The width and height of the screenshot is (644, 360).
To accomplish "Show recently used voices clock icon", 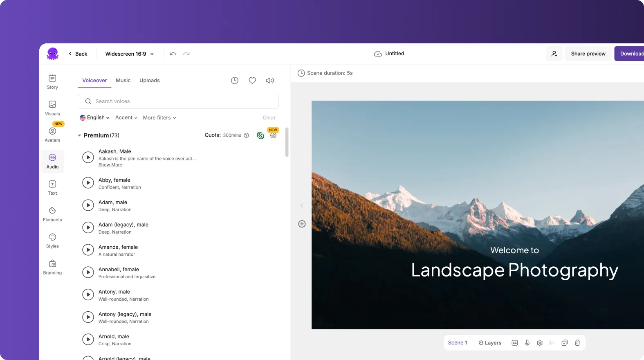I will coord(234,81).
